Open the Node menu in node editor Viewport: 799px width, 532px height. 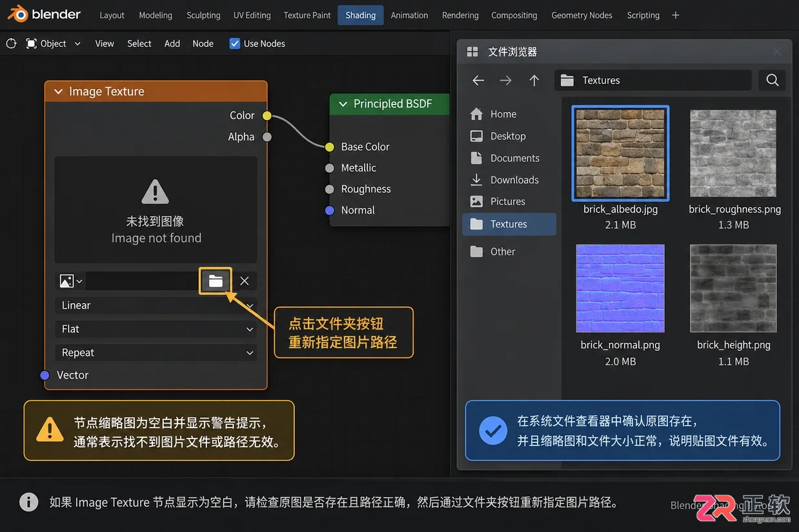coord(203,43)
